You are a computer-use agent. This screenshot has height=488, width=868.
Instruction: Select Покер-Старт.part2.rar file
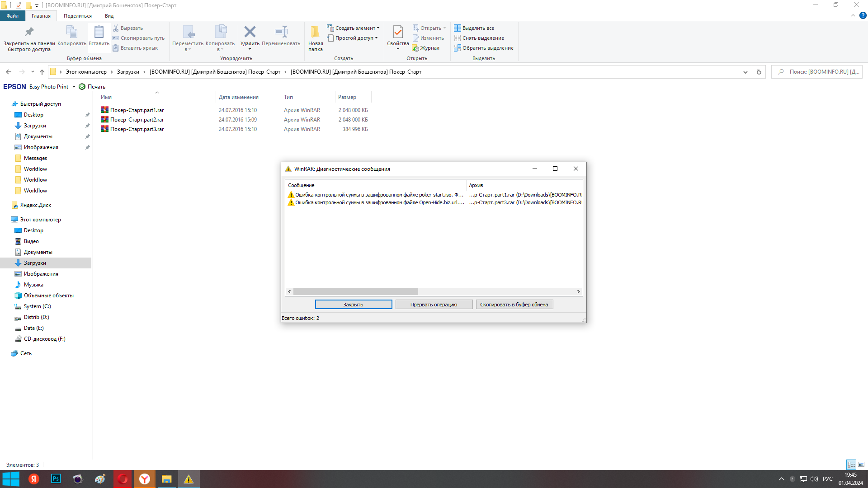pos(137,120)
